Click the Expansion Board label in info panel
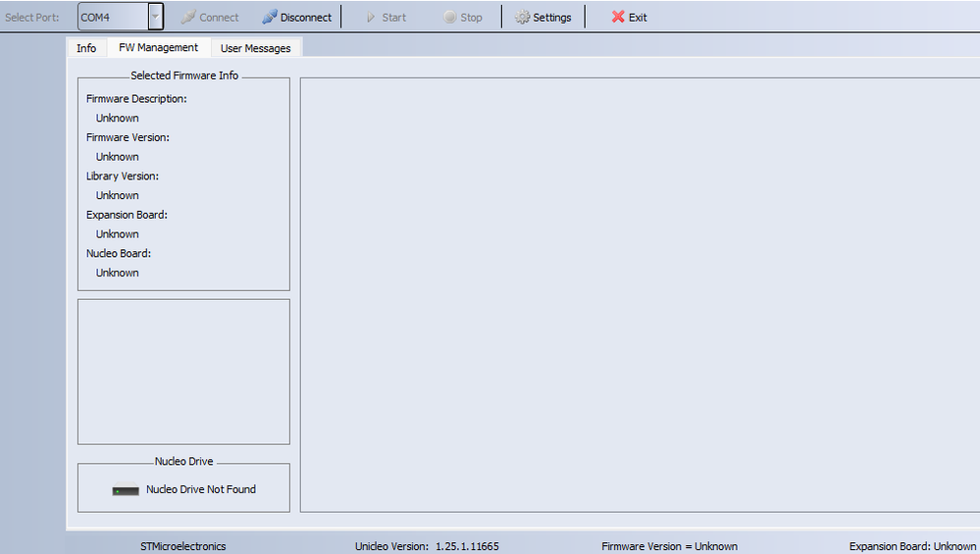 (x=127, y=215)
